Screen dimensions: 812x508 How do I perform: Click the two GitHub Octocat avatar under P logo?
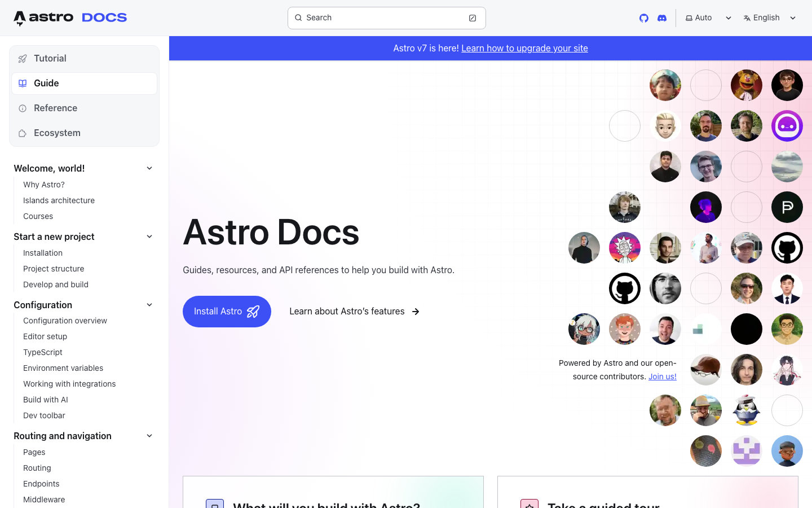pos(787,248)
